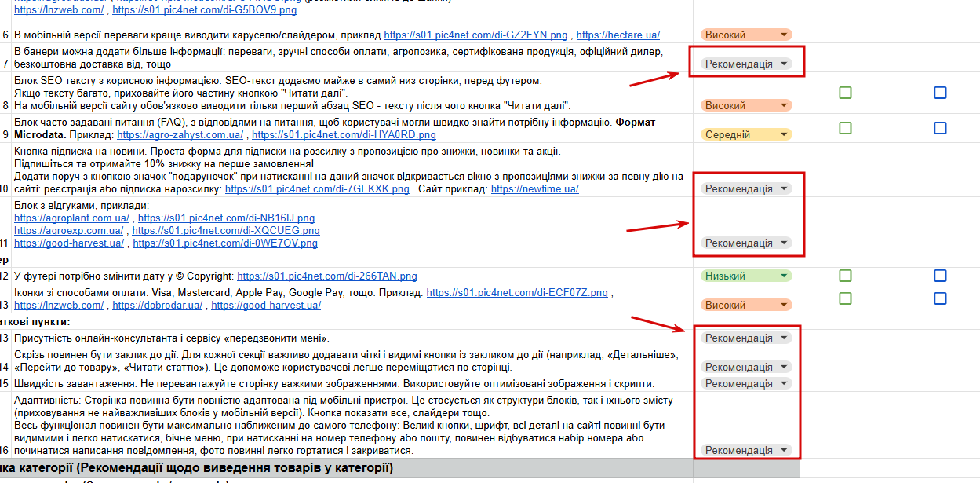Open the Рекомендація dropdown in the newsletter subscription row
Screen dimensions: 980x483
click(746, 188)
